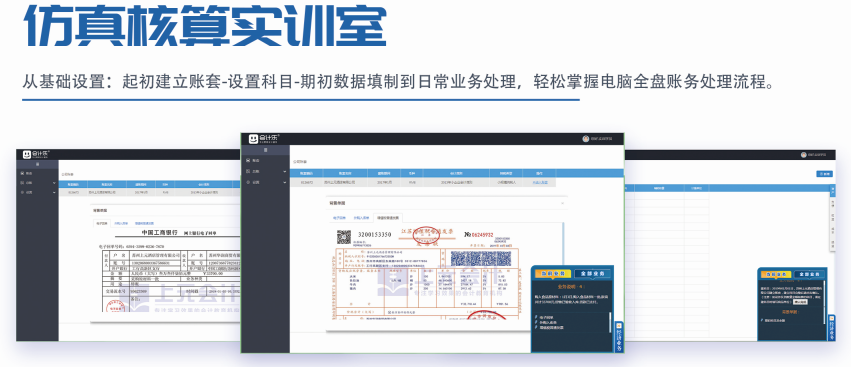Image resolution: width=851 pixels, height=367 pixels.
Task: Click 经济业务 side tab in center window
Action: tap(620, 337)
